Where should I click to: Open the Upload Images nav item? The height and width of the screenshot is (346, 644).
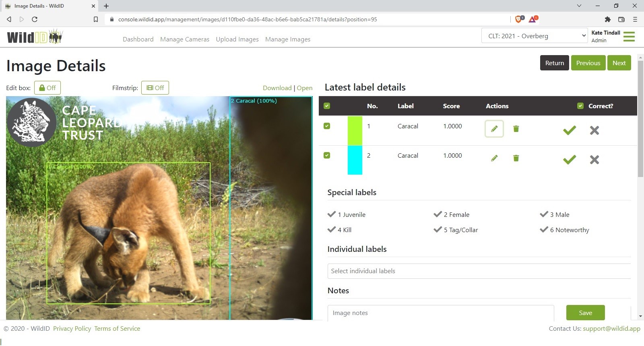pyautogui.click(x=237, y=39)
